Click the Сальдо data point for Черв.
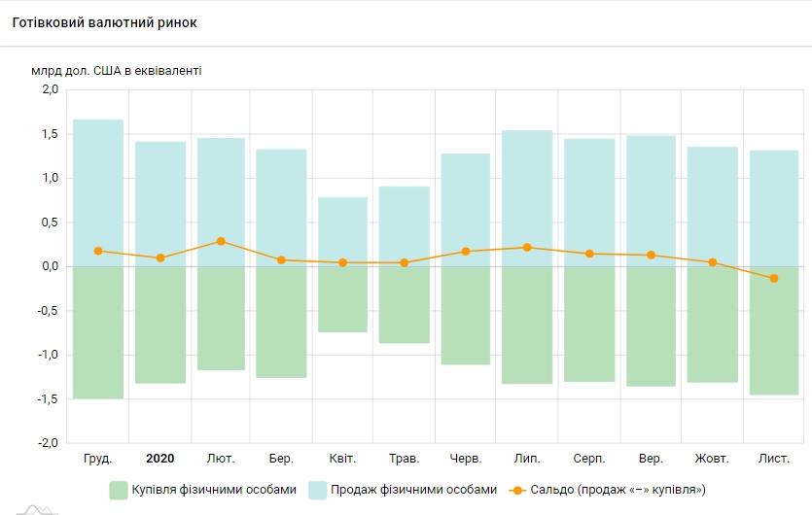The height and width of the screenshot is (515, 812). click(x=466, y=252)
